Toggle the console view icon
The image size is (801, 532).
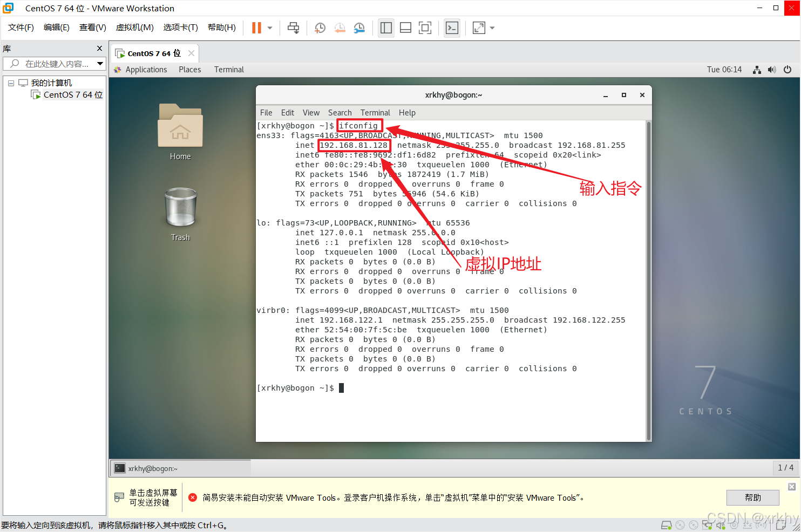pos(452,28)
